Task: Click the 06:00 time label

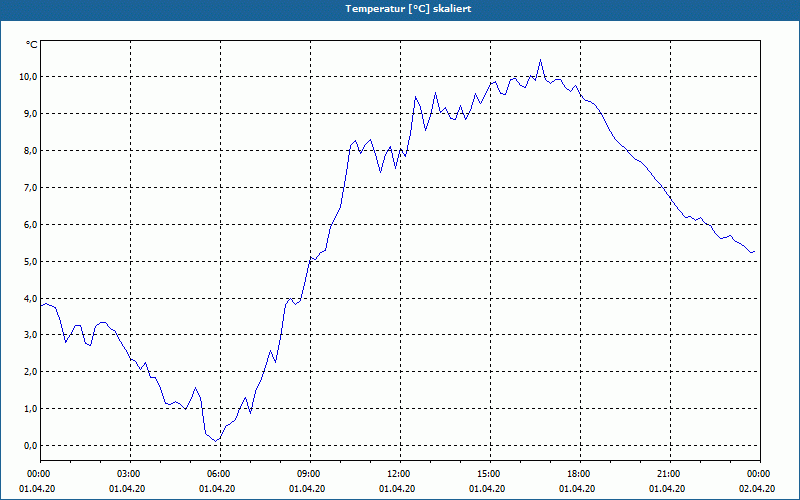Action: [220, 474]
